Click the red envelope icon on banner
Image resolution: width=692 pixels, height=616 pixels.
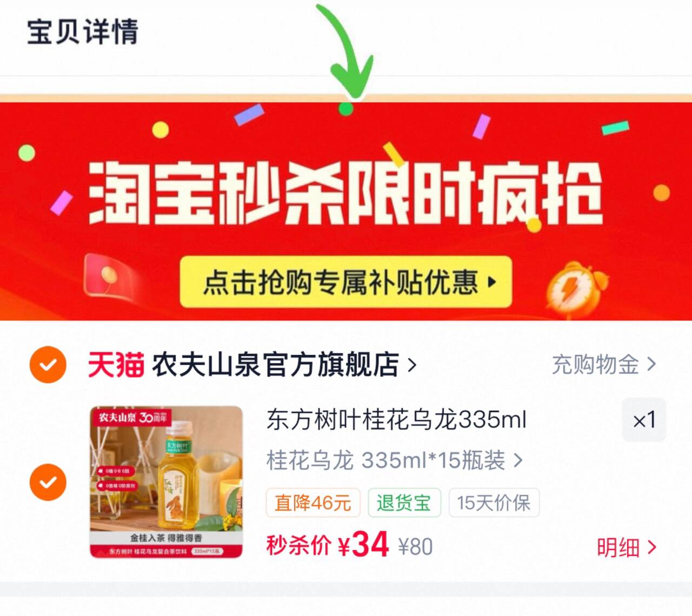click(x=110, y=276)
